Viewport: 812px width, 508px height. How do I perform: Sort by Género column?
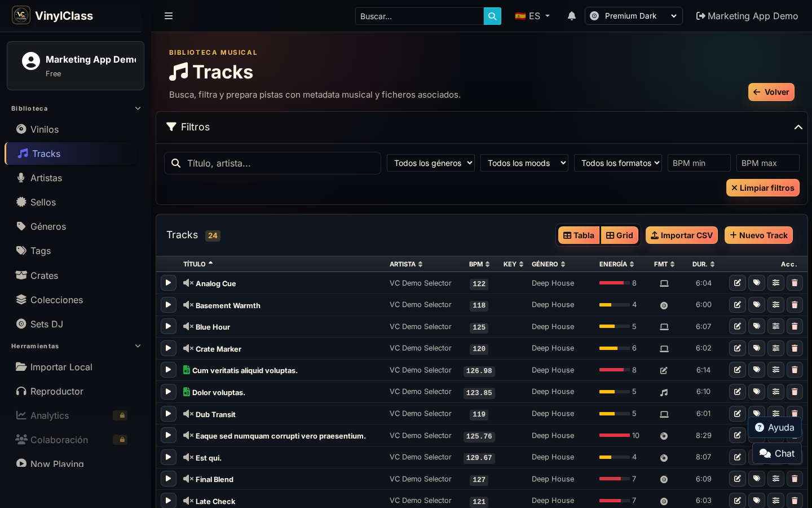click(x=548, y=264)
